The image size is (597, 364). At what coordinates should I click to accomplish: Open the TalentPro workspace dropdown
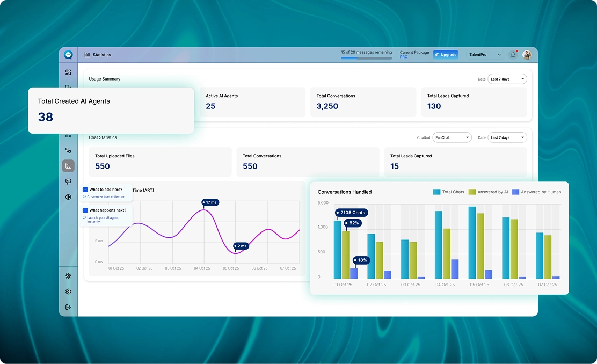pyautogui.click(x=485, y=55)
